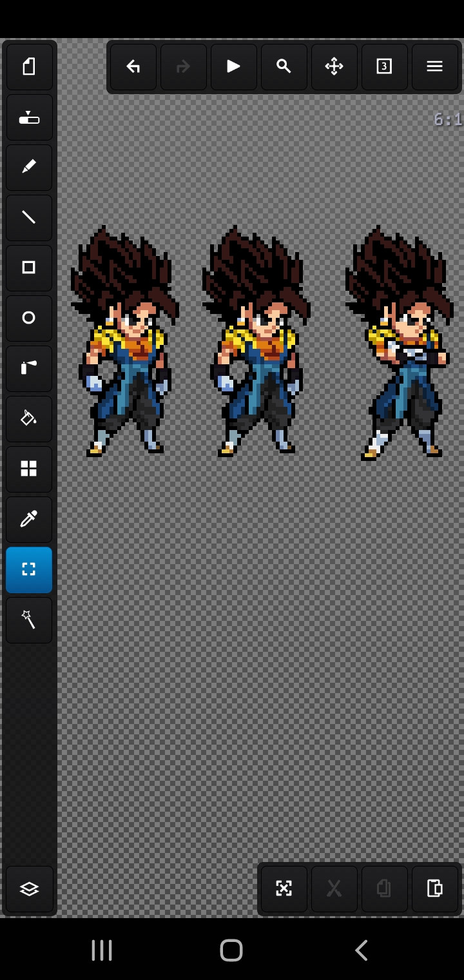Select the Dither pattern tool
The height and width of the screenshot is (980, 464).
[x=29, y=469]
